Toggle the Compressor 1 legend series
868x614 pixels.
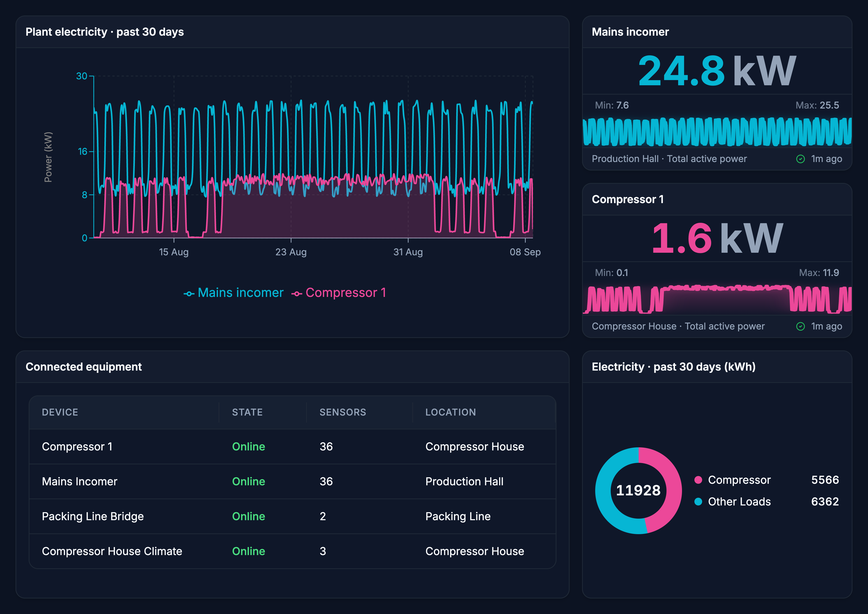339,293
